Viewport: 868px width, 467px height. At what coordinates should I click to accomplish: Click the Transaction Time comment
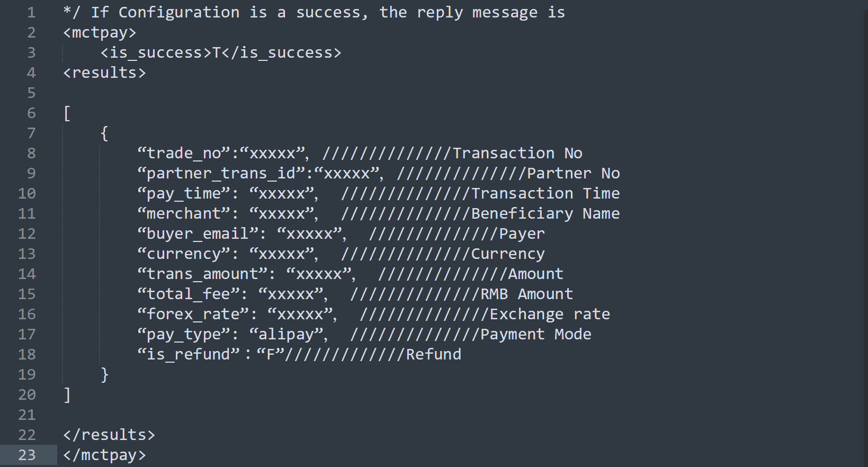coord(545,193)
